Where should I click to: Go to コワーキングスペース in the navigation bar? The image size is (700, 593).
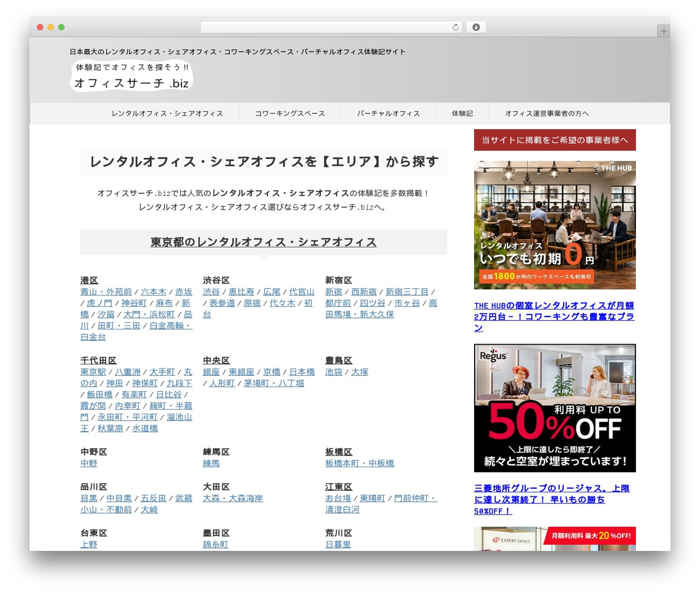point(290,113)
